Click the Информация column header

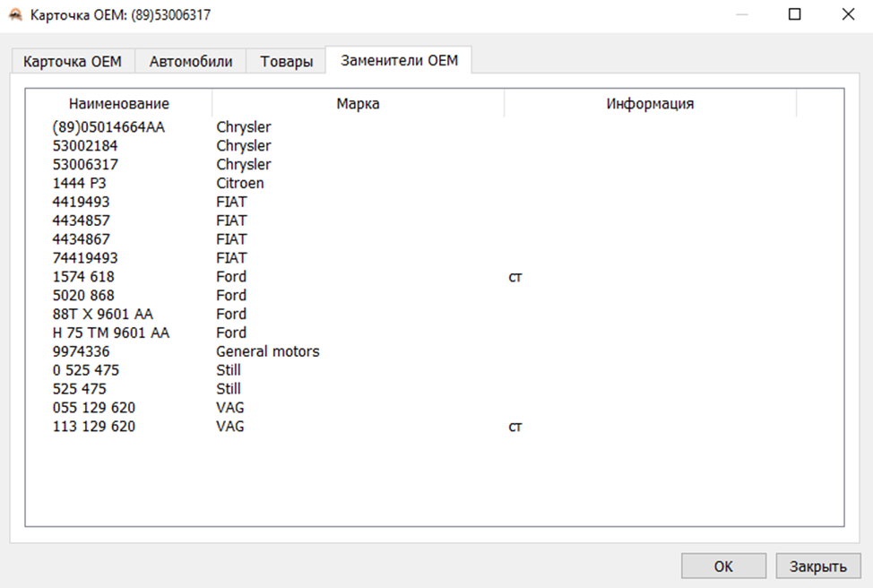(x=650, y=104)
